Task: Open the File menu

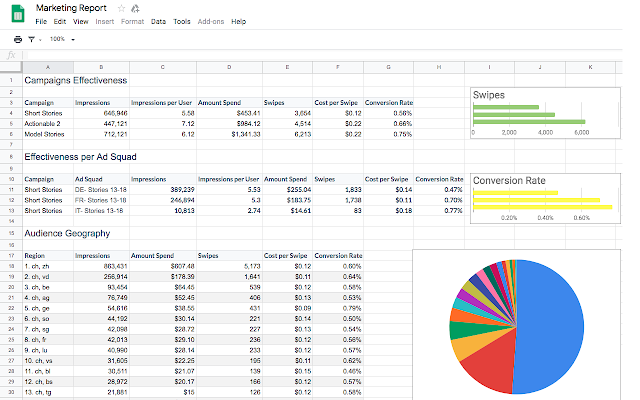Action: pos(41,22)
